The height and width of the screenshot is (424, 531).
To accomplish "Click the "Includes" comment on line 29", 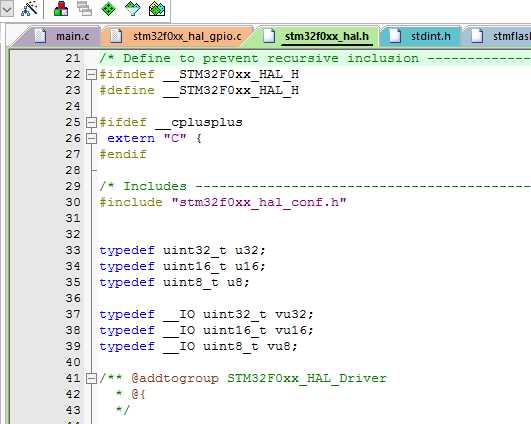I will click(155, 186).
